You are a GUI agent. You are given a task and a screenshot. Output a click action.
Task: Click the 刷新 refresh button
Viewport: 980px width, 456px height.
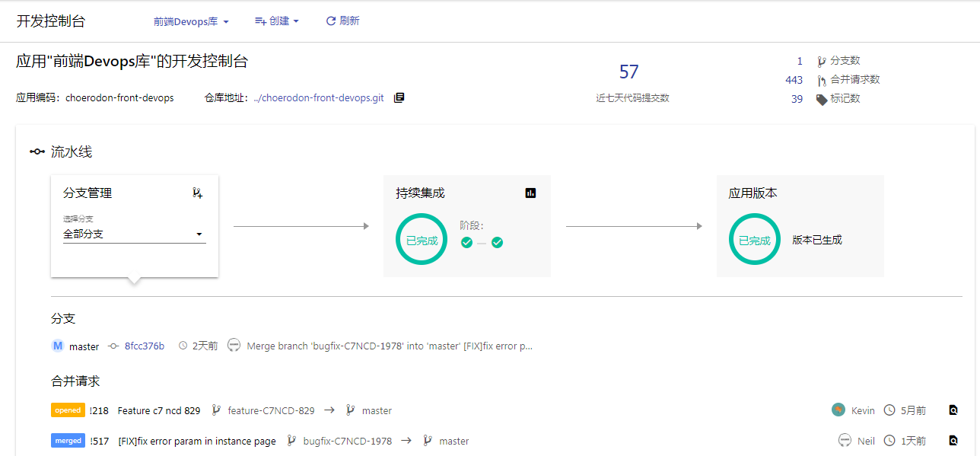[x=342, y=21]
